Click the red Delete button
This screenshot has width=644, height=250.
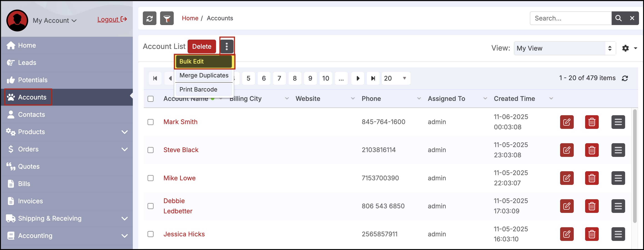(201, 46)
